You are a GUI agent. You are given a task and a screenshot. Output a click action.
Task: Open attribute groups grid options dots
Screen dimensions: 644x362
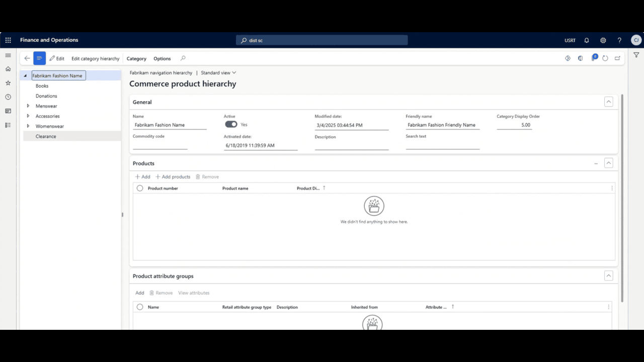tap(608, 307)
